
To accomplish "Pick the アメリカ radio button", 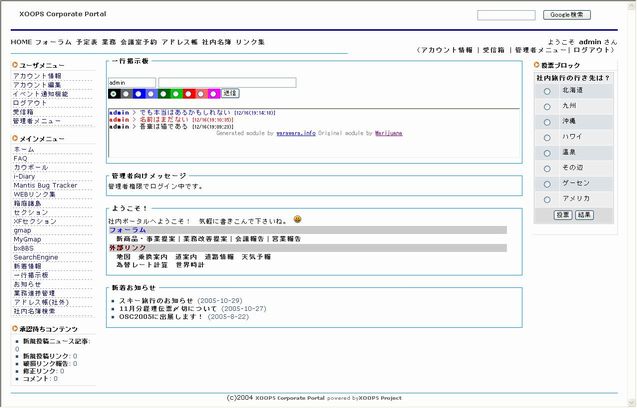I will tap(547, 200).
